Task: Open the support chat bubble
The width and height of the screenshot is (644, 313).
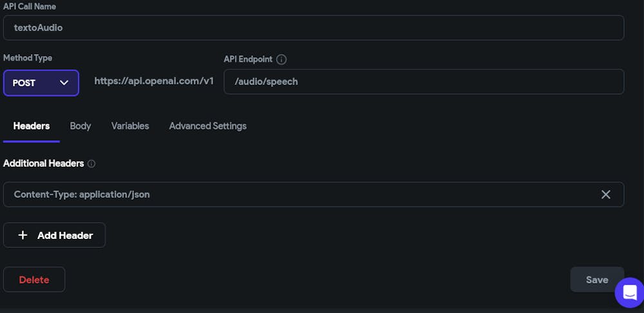Action: pyautogui.click(x=629, y=292)
